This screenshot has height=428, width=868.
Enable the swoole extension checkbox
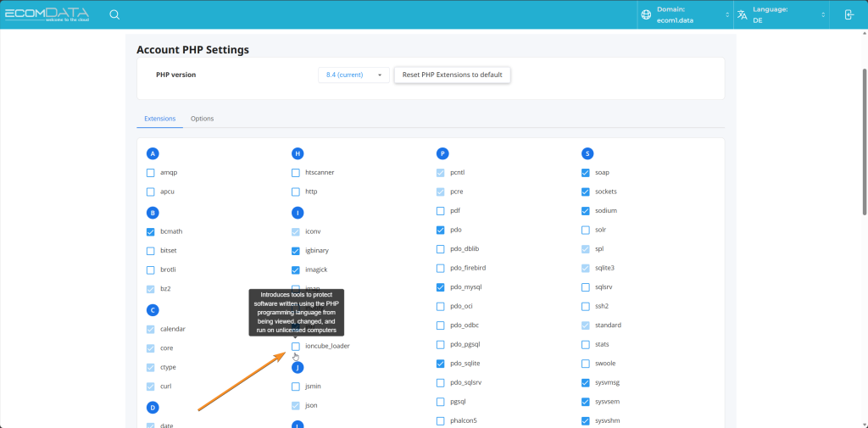586,364
